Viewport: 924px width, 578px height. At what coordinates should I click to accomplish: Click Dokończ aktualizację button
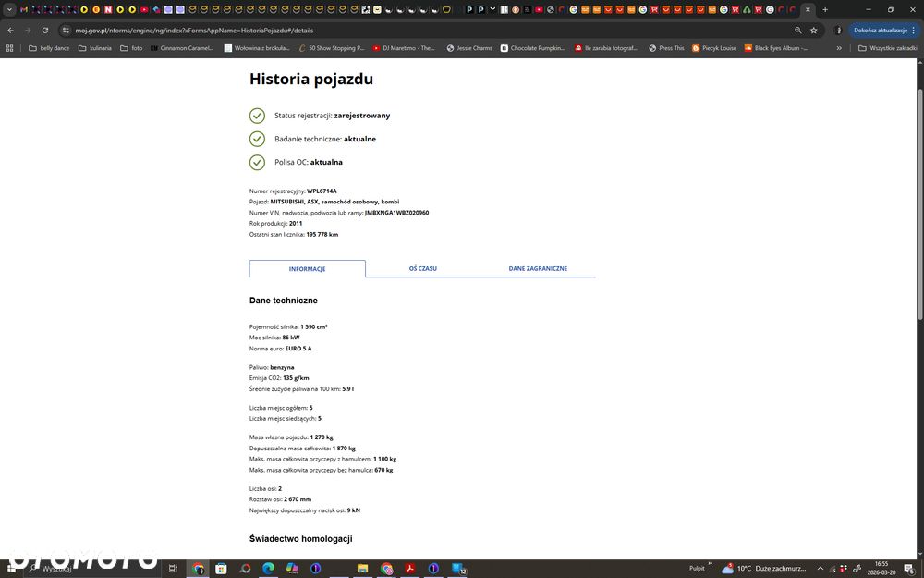click(884, 31)
